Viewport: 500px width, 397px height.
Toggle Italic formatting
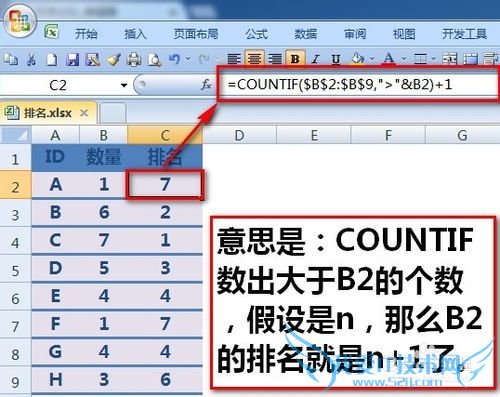[315, 59]
